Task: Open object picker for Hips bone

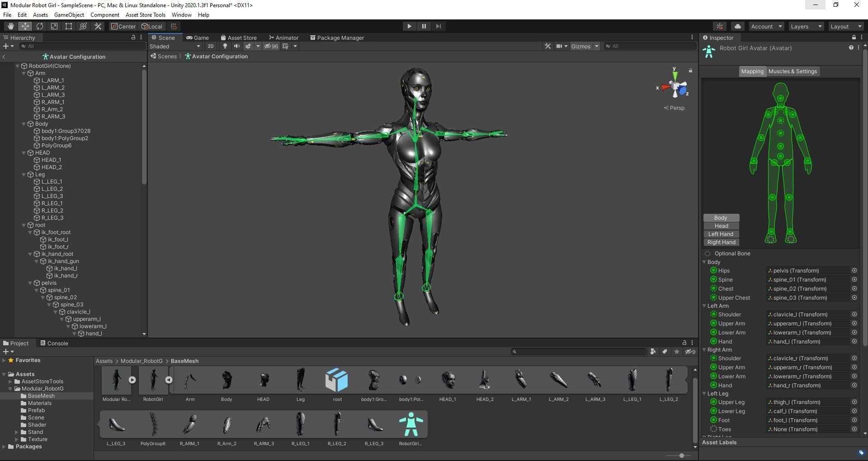Action: (854, 271)
